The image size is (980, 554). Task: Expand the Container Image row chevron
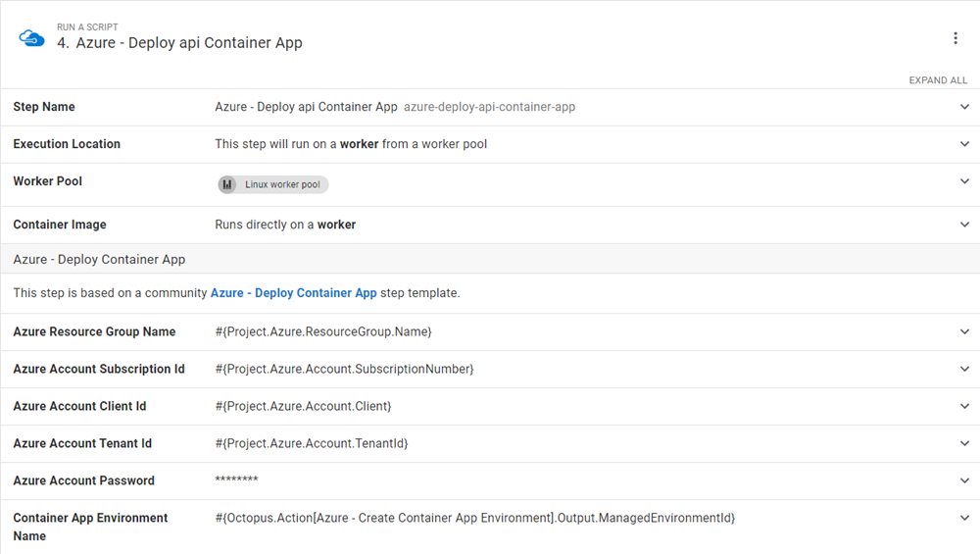[964, 225]
